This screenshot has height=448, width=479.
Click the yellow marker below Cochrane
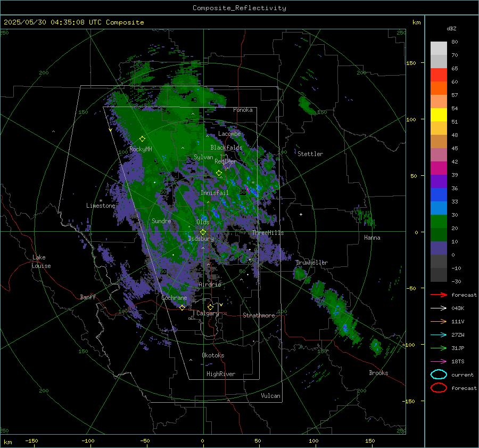[x=182, y=307]
